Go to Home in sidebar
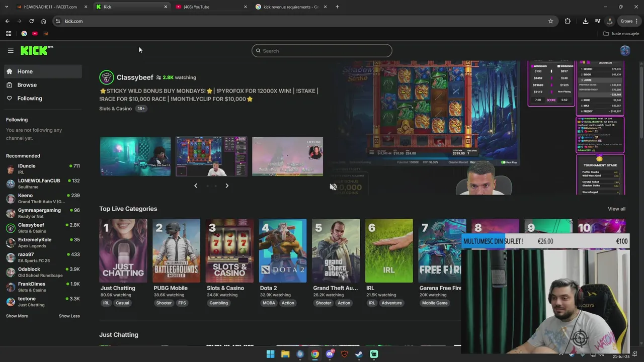Screen dimensions: 644x362 pos(43,71)
